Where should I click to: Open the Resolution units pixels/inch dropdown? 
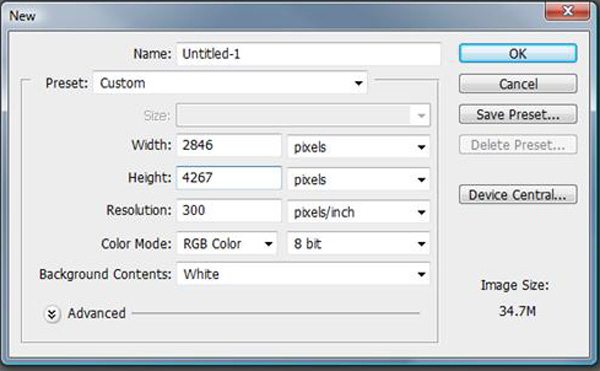[359, 212]
